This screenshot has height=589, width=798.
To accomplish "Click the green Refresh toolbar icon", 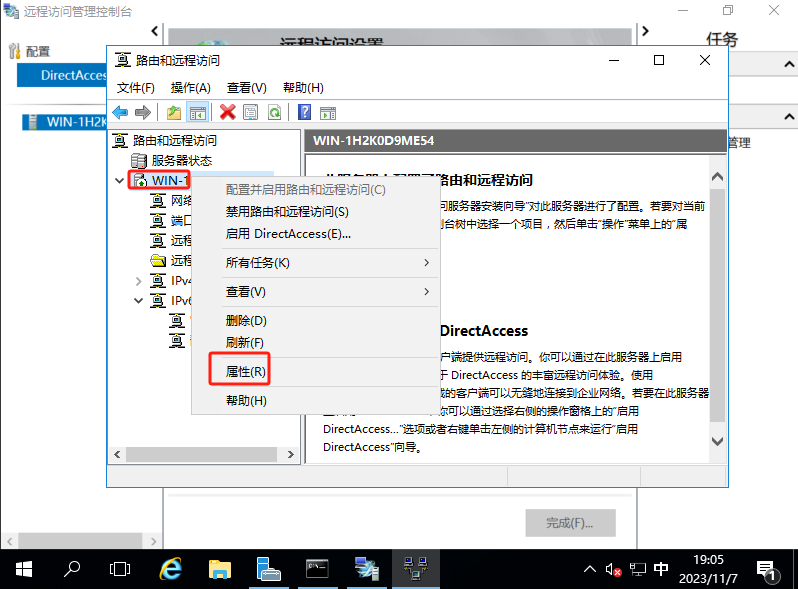I will (274, 113).
